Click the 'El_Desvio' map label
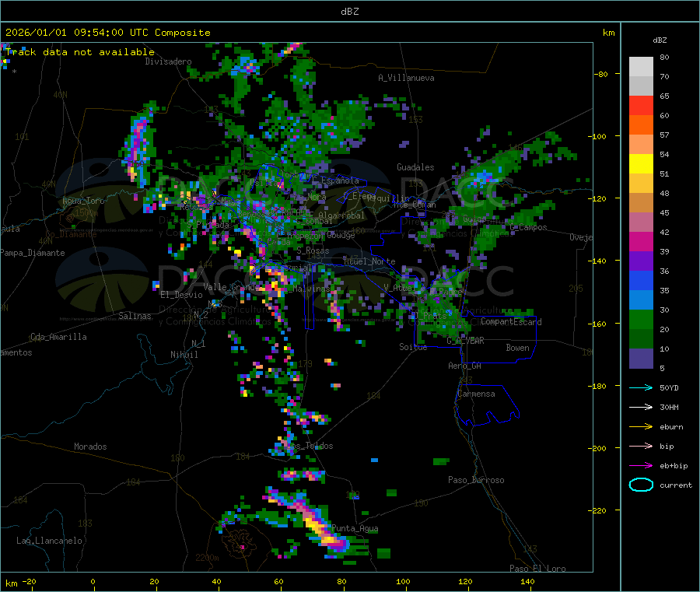Screen dimensions: 700x592 pyautogui.click(x=181, y=295)
